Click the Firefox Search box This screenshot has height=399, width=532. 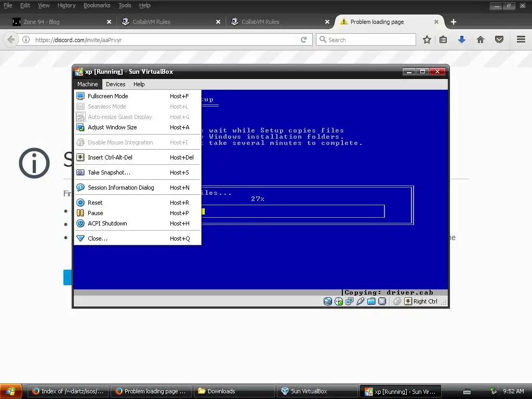(x=366, y=39)
